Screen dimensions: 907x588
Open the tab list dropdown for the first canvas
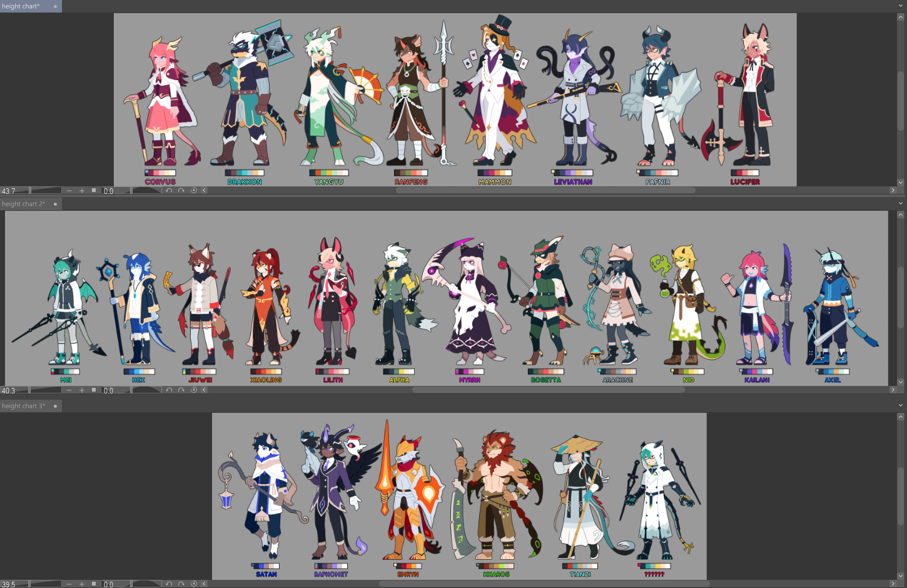click(x=900, y=6)
